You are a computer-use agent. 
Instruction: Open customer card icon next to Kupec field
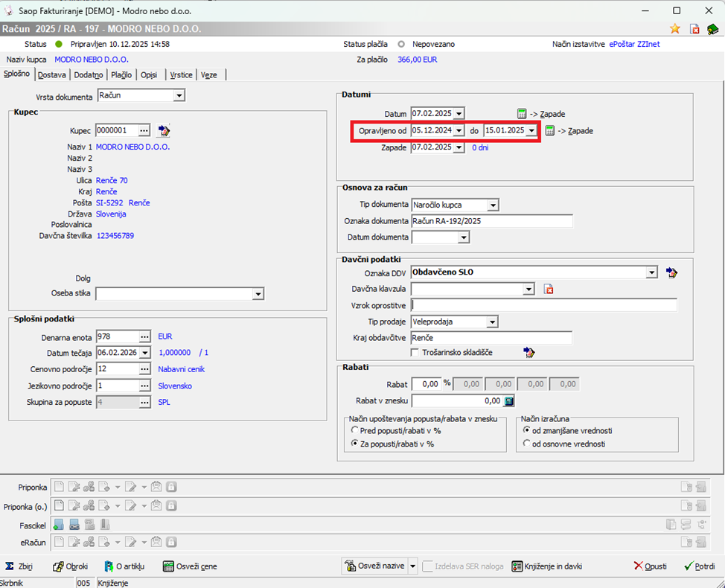point(163,131)
